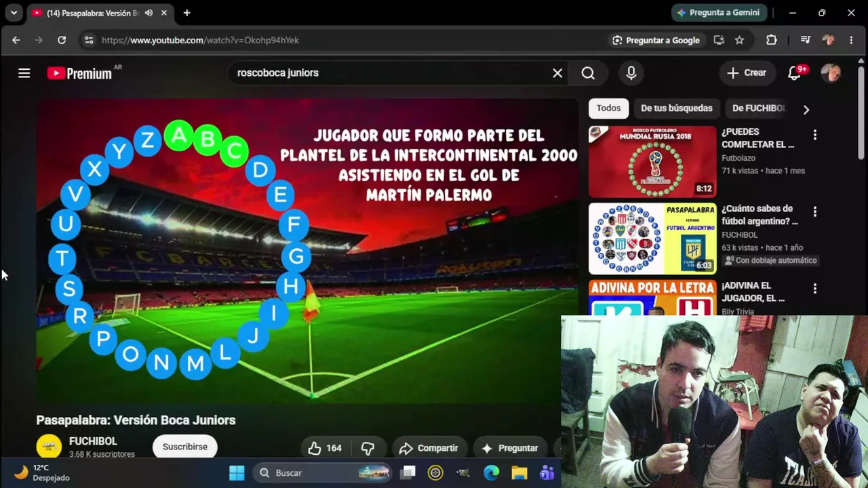Open options for ¿PUEDES COMPLETAR EL video
Viewport: 868px width, 488px height.
tap(815, 135)
